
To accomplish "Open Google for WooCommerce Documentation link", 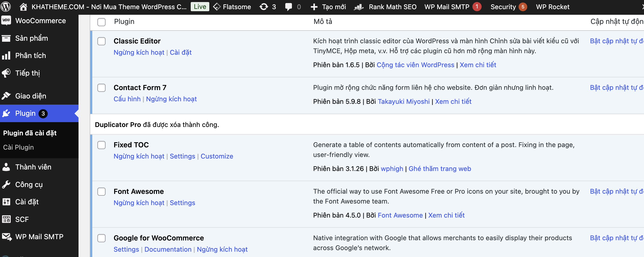I will coord(168,249).
